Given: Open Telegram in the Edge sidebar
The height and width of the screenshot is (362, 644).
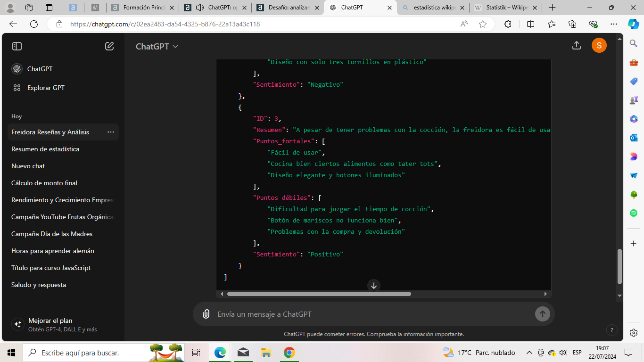Looking at the screenshot, I should (x=634, y=175).
